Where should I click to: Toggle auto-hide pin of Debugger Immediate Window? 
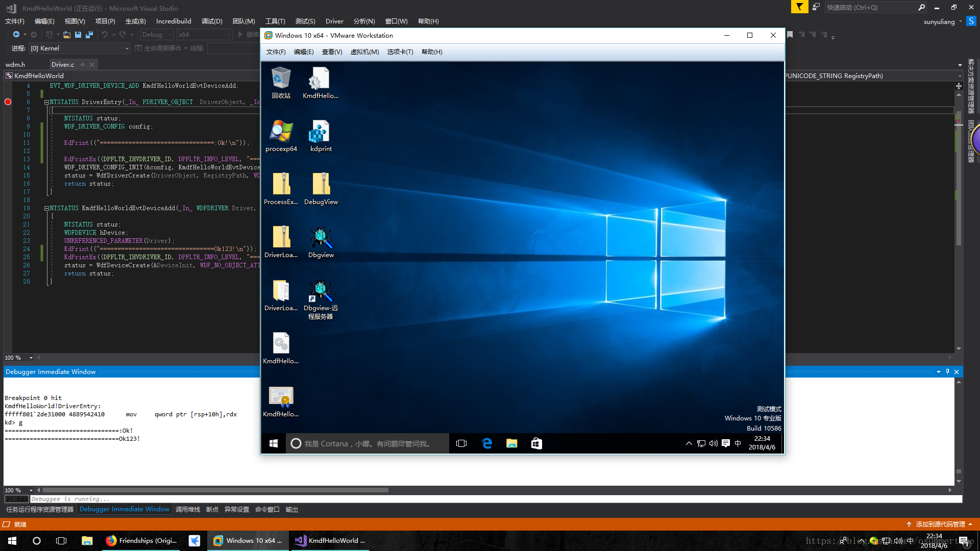pyautogui.click(x=947, y=372)
